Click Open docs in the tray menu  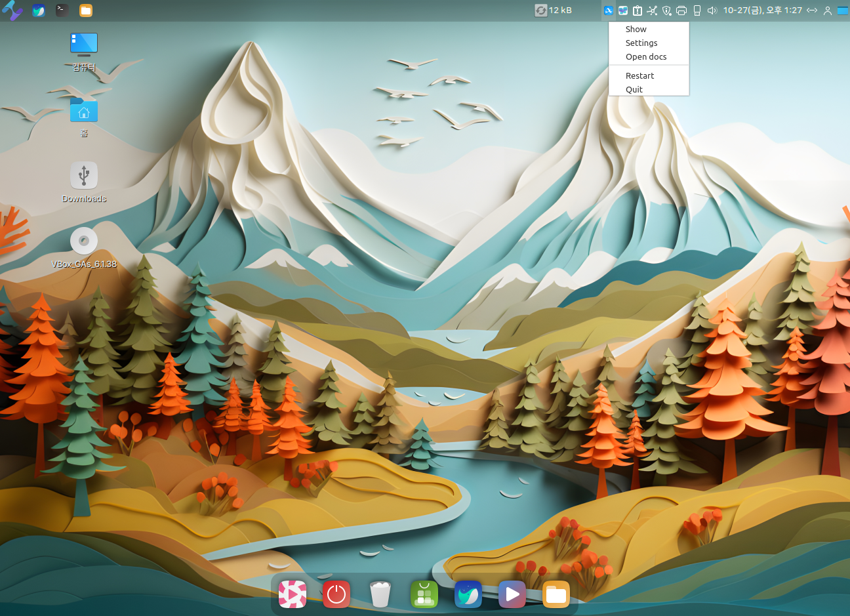645,56
